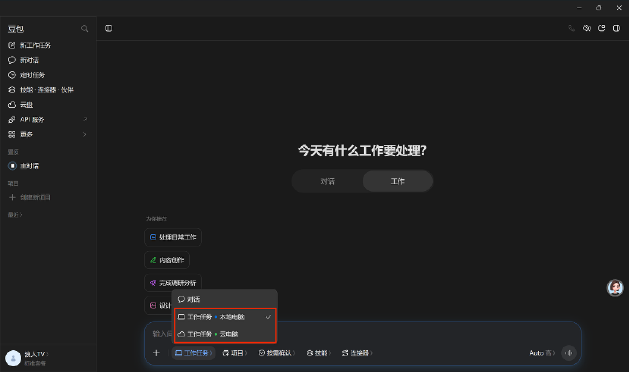The height and width of the screenshot is (373, 630).
Task: Click the 内容创作 suggestion chip
Action: point(167,260)
